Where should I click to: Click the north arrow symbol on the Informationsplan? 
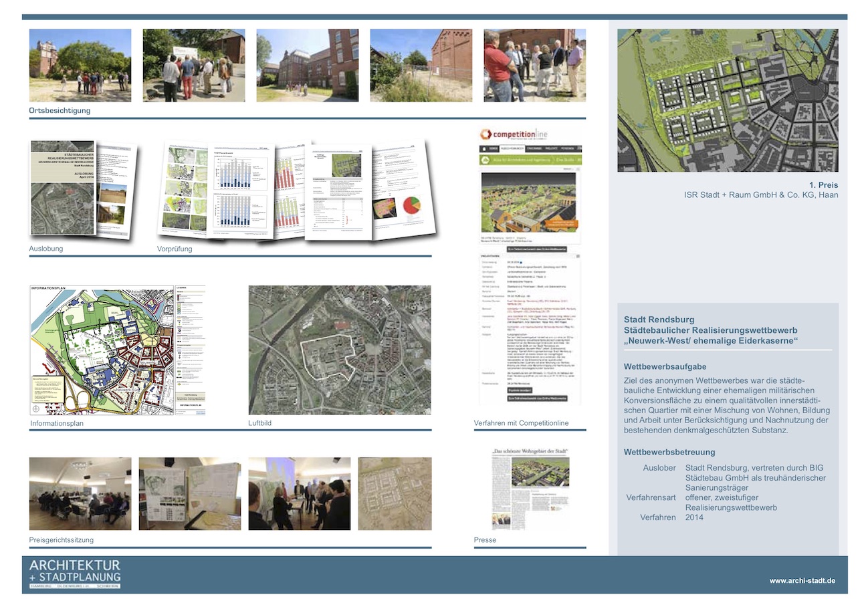pyautogui.click(x=36, y=407)
